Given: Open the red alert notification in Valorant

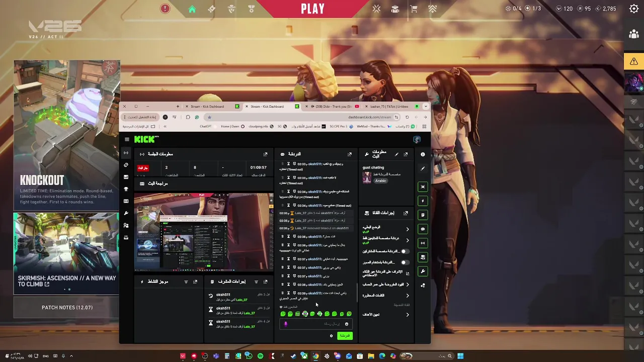Looking at the screenshot, I should pos(165,9).
